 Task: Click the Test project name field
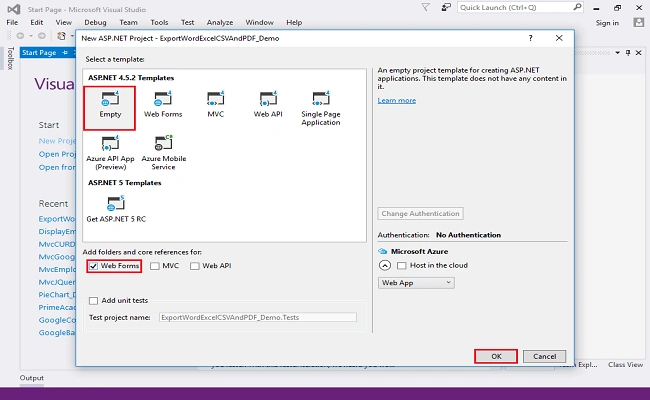258,317
